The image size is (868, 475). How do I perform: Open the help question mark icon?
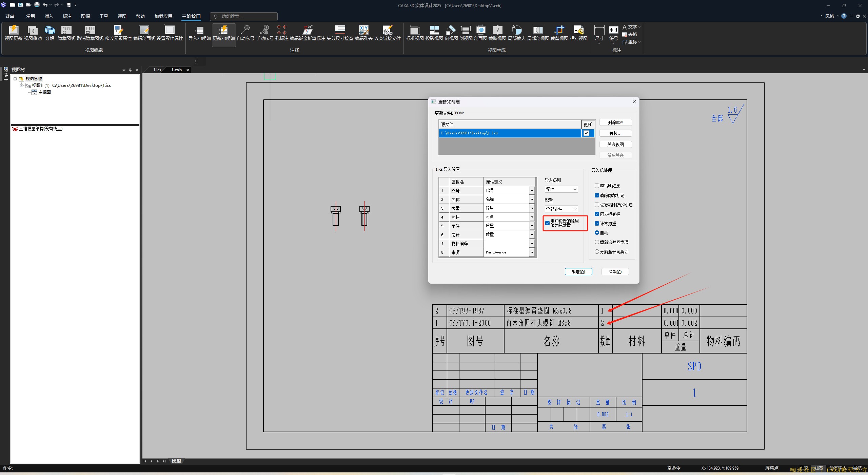tap(844, 16)
